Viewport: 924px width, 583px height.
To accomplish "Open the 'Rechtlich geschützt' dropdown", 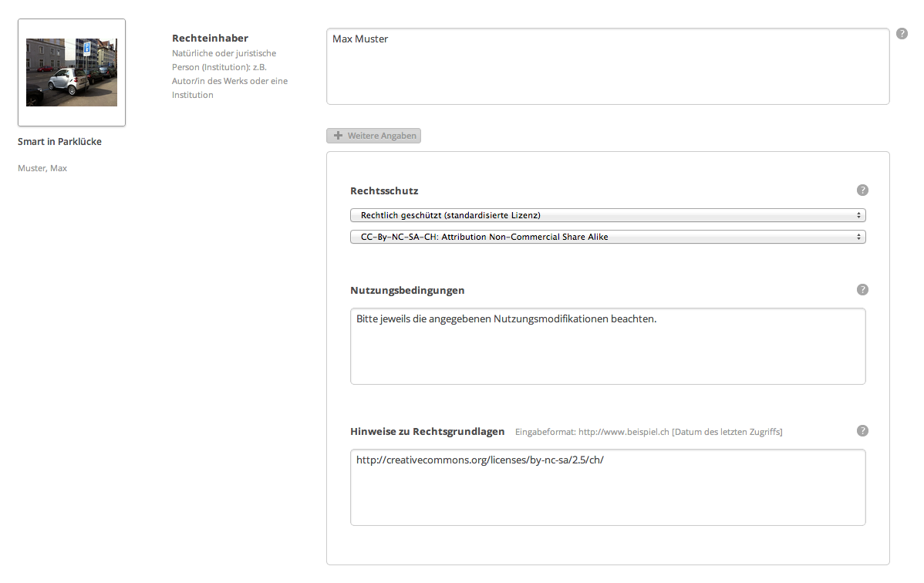I will tap(607, 215).
